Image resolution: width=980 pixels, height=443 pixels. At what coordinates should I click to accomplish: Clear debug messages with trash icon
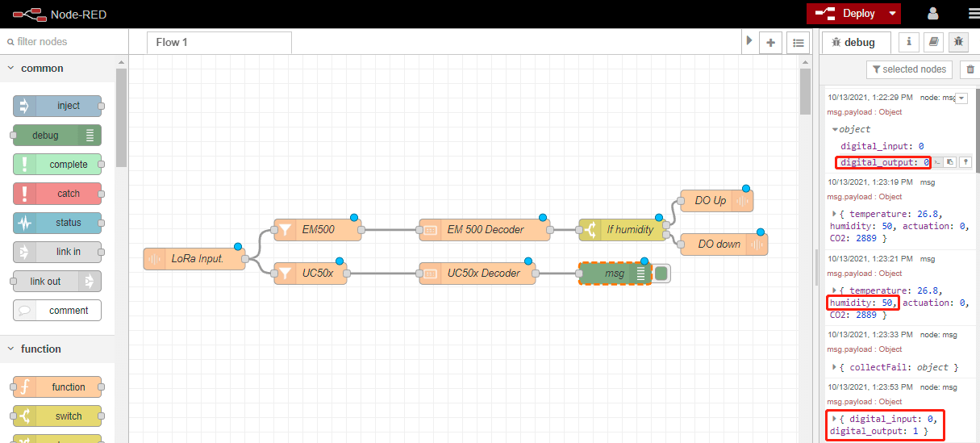(x=970, y=70)
